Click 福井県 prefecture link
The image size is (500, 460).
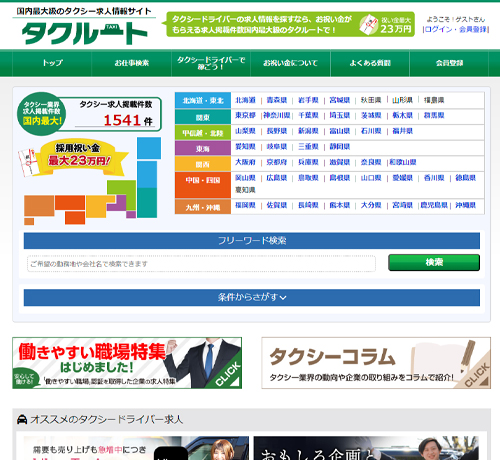pyautogui.click(x=403, y=131)
